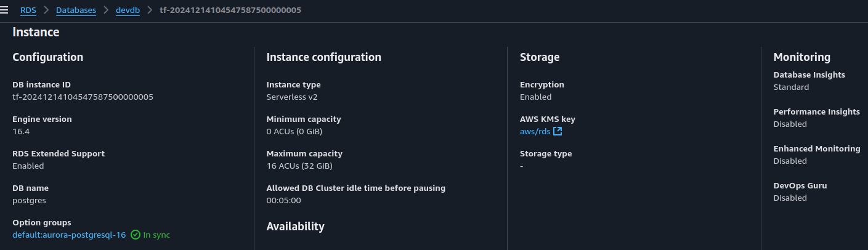Click the In sync status text
The image size is (868, 250).
[x=156, y=235]
